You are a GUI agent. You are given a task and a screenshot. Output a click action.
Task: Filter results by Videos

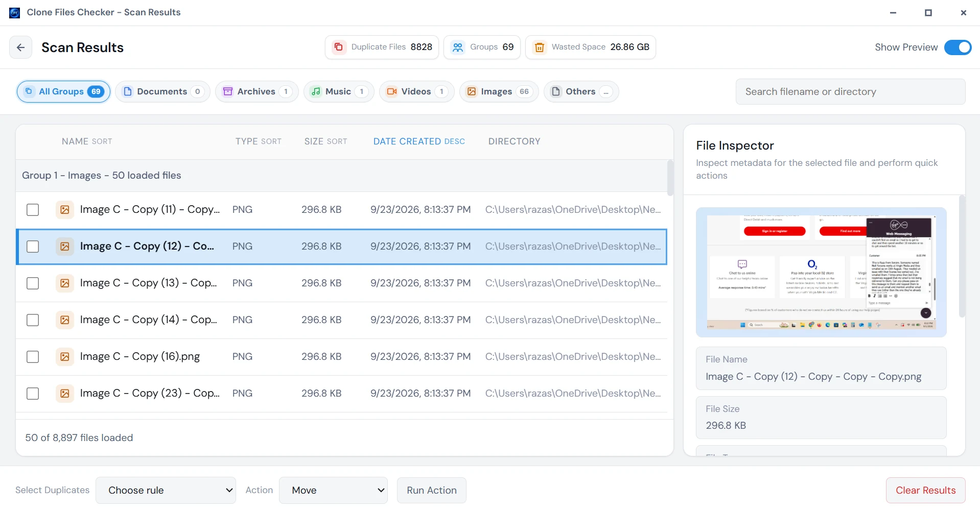416,91
